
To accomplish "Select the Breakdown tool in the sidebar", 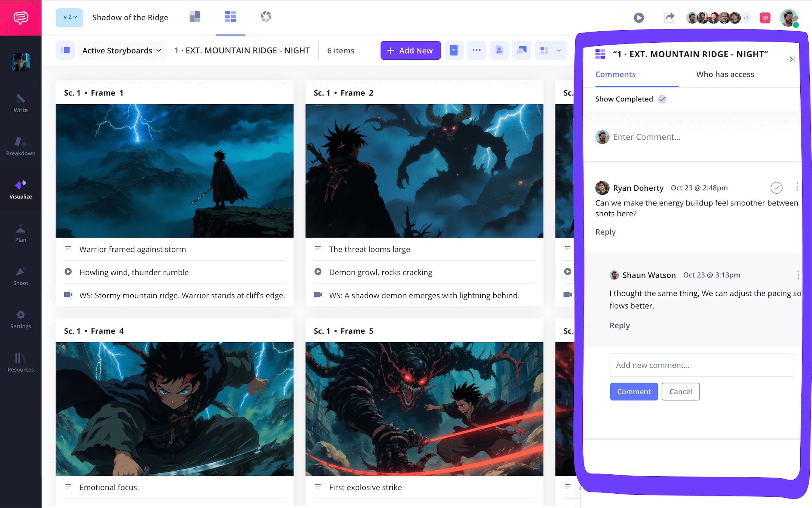I will tap(20, 147).
